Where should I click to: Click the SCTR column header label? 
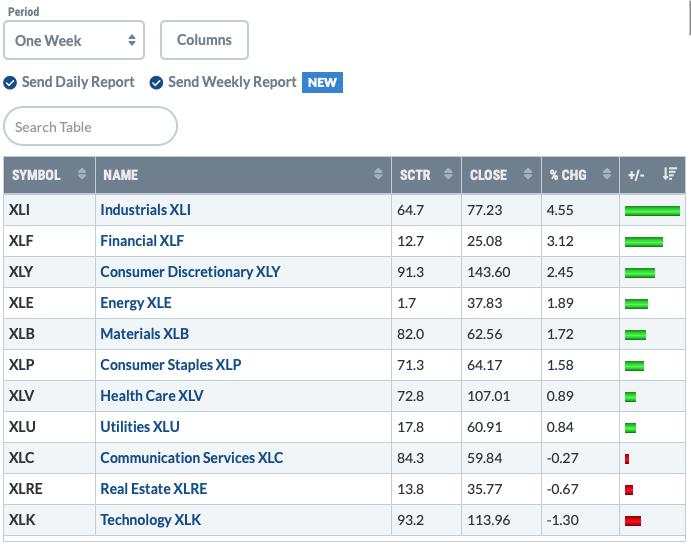coord(415,175)
